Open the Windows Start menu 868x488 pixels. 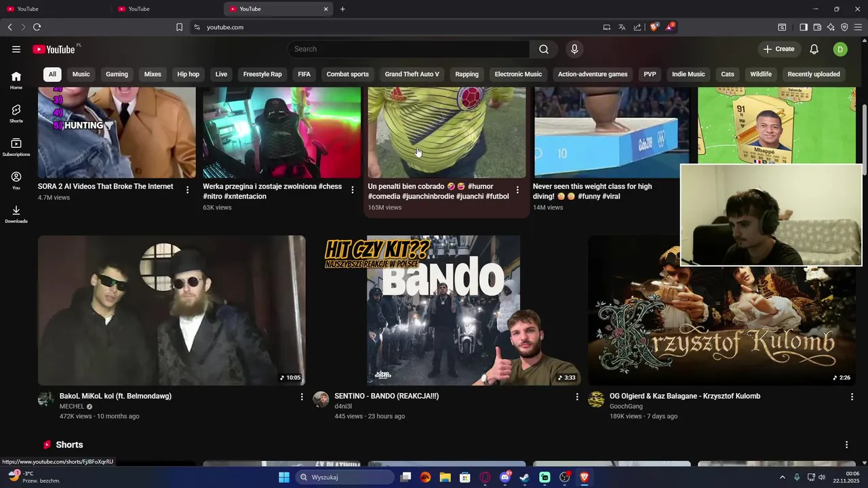284,477
